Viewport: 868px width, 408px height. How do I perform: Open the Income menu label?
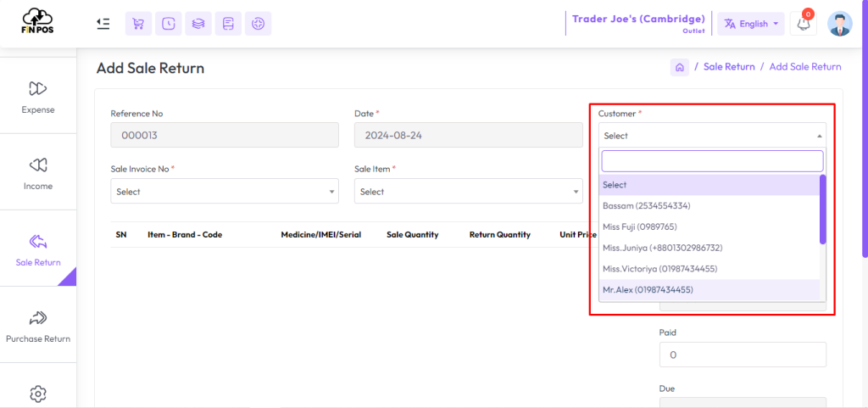click(x=37, y=186)
